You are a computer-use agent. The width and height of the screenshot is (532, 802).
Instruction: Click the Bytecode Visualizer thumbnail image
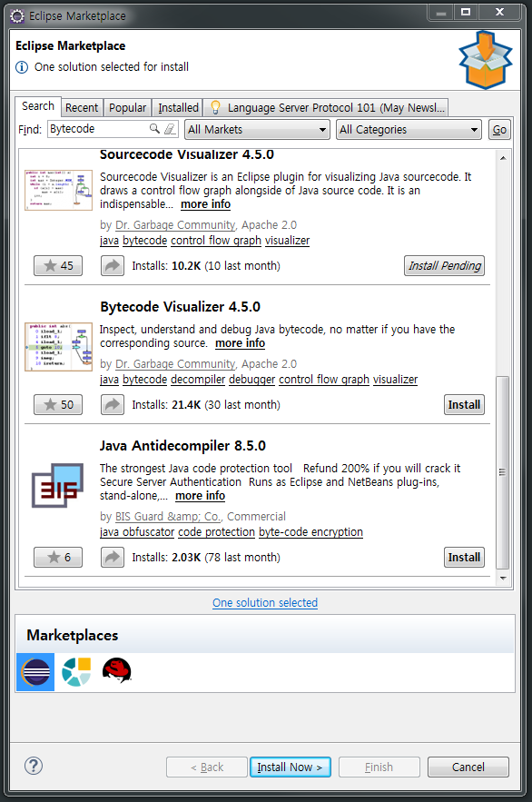59,347
